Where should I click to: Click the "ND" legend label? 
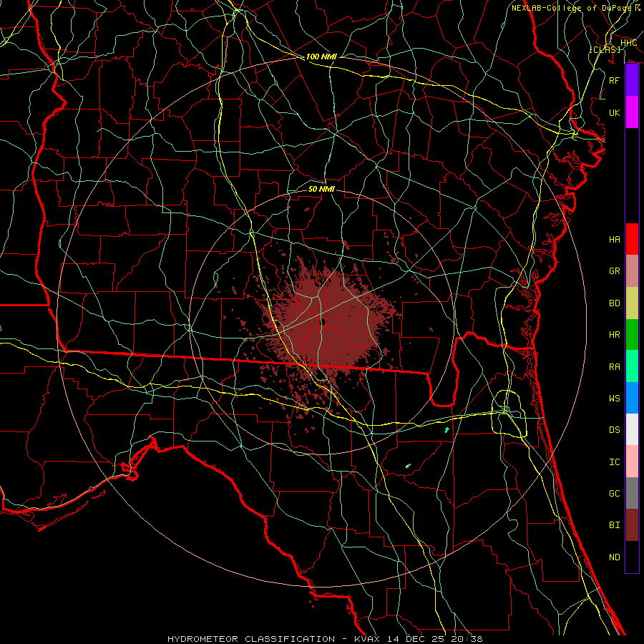click(614, 557)
